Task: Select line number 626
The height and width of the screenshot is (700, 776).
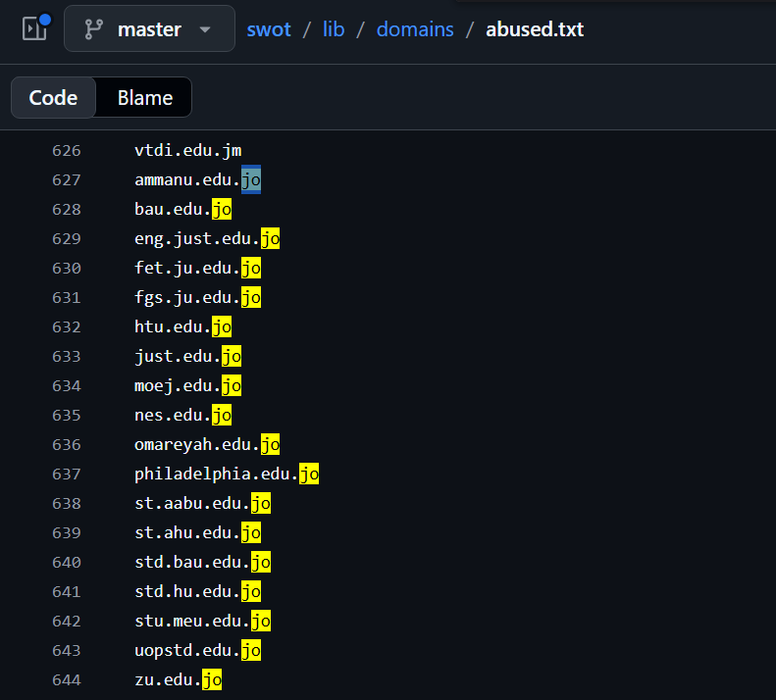Action: [x=67, y=150]
